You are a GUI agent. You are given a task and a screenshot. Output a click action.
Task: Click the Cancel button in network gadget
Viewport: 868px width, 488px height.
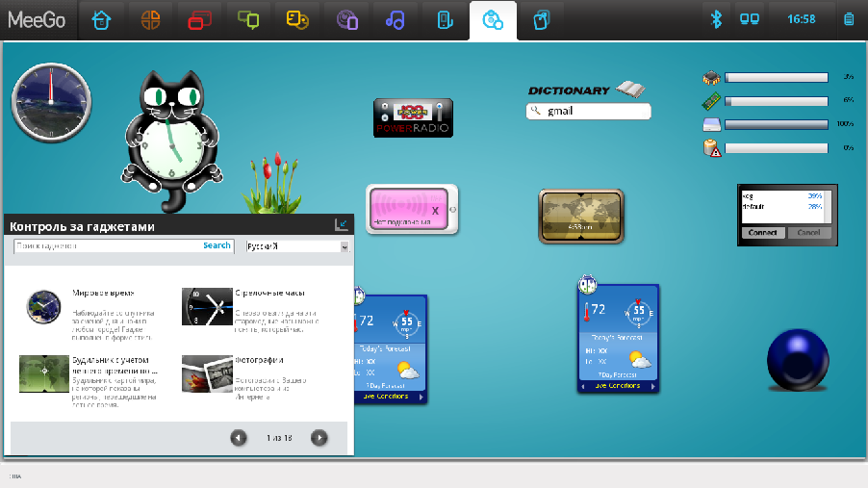pos(808,233)
